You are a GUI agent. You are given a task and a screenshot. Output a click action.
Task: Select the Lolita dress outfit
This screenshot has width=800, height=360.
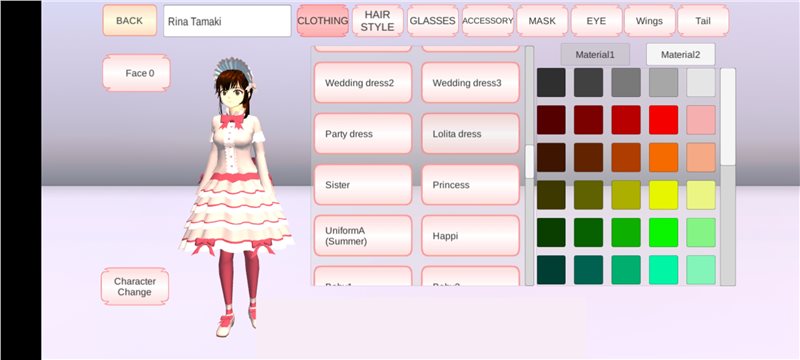[x=470, y=134]
